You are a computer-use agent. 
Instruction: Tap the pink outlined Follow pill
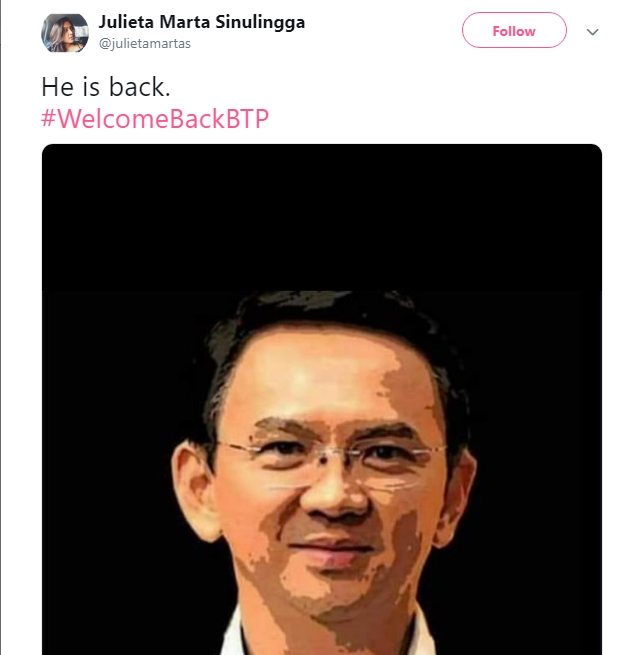pos(514,30)
